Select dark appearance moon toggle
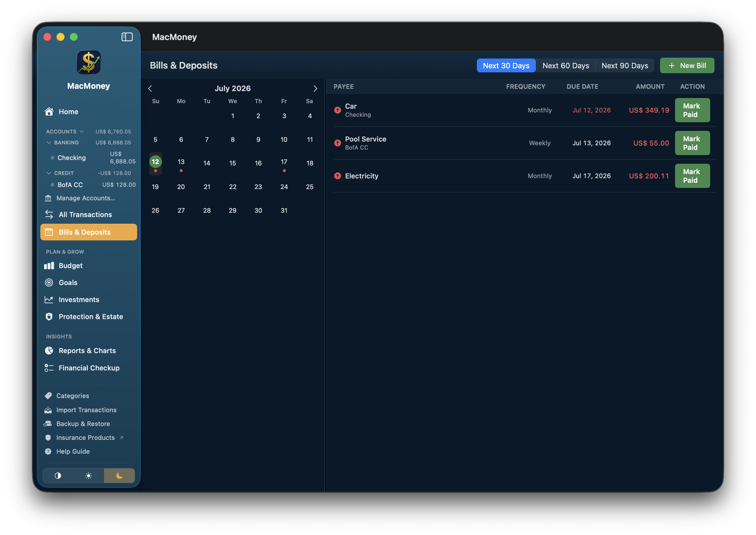This screenshot has height=535, width=756. coord(119,475)
